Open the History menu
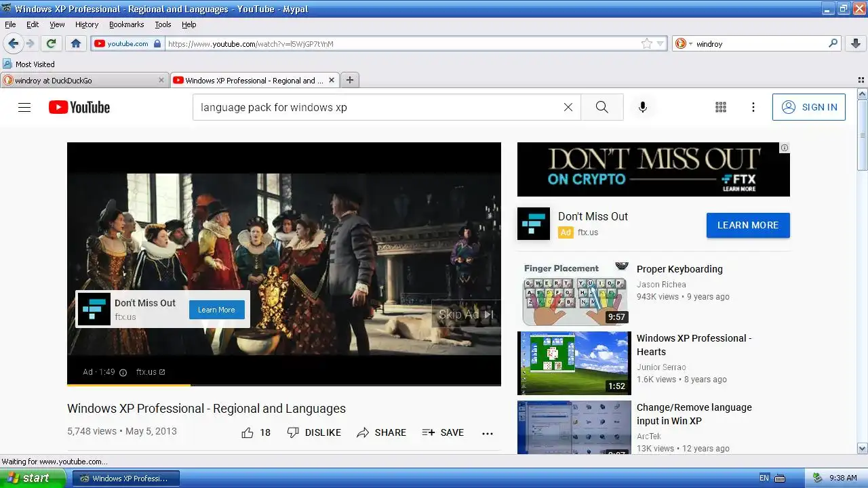868x488 pixels. click(87, 24)
